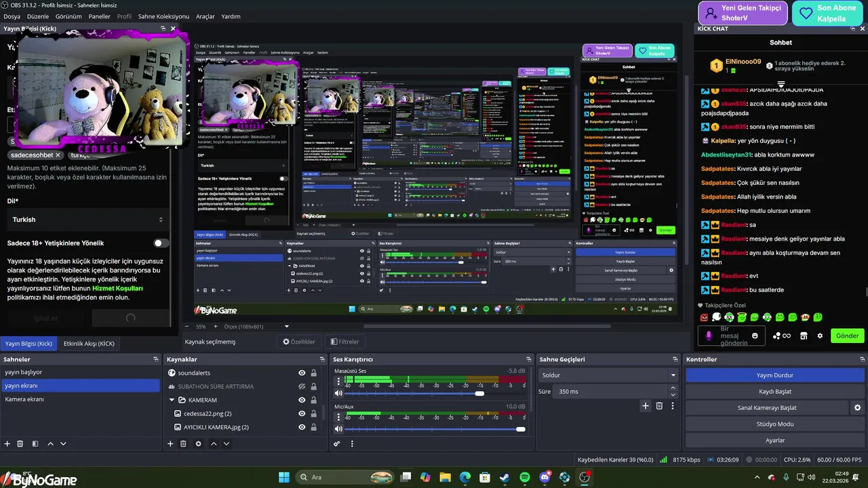Delete the selected scene with trash icon
Viewport: 868px width, 488px height.
pyautogui.click(x=20, y=443)
